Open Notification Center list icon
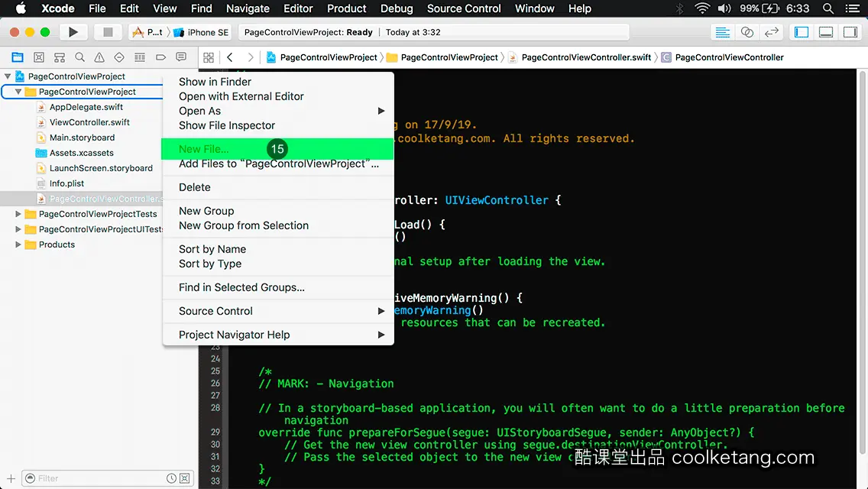The width and height of the screenshot is (868, 489). 853,8
